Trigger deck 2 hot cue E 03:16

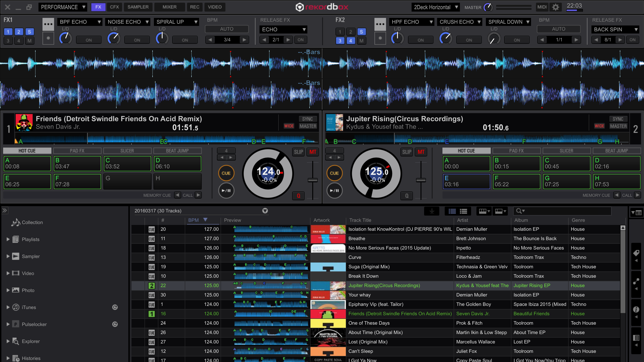point(466,182)
